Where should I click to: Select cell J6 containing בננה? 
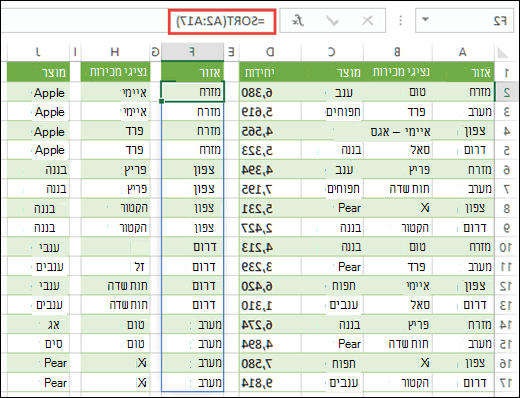(x=38, y=170)
